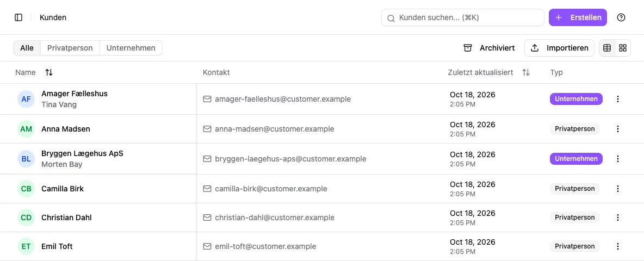Open row menu for Christian Dahl
Image resolution: width=644 pixels, height=261 pixels.
click(618, 217)
